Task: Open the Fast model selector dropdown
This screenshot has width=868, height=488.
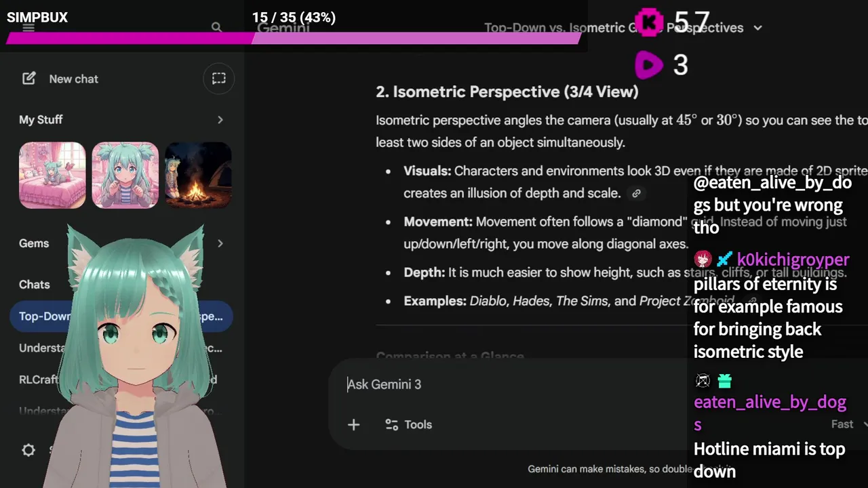Action: (849, 424)
